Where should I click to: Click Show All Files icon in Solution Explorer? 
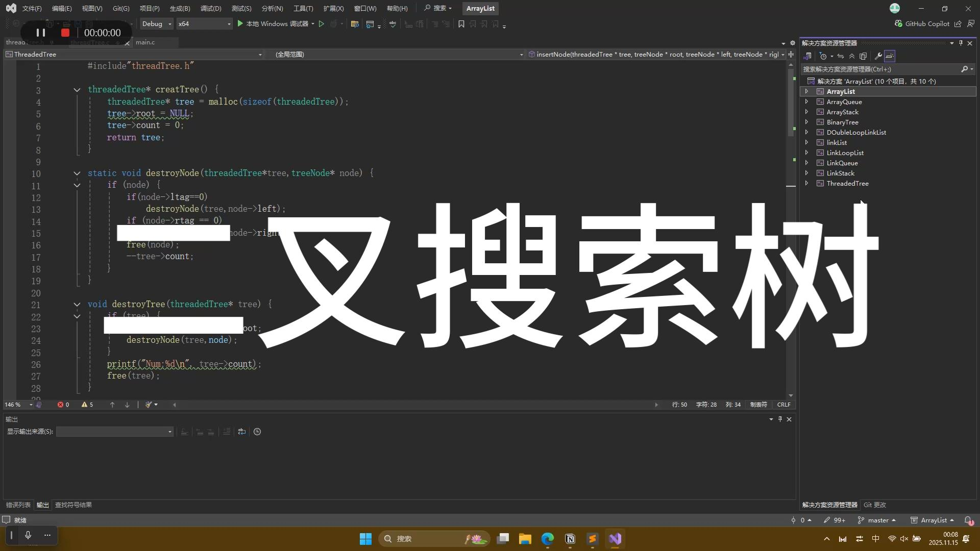coord(863,56)
